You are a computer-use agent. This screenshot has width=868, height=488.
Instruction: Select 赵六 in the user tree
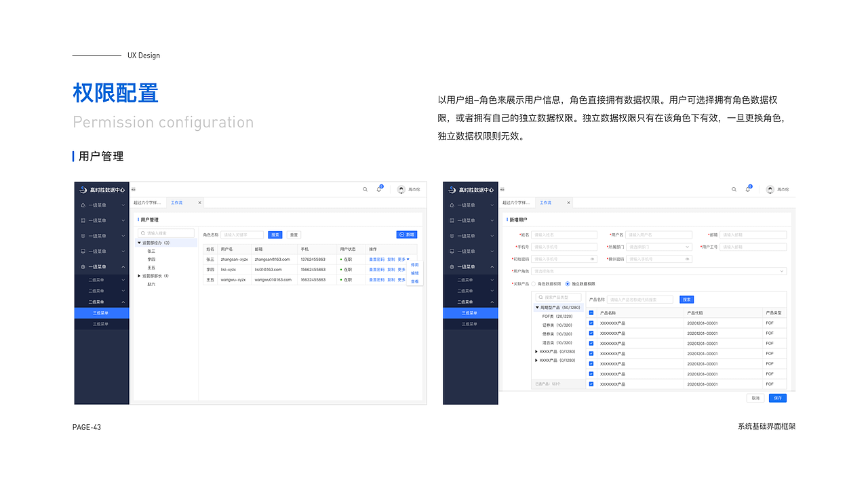151,284
